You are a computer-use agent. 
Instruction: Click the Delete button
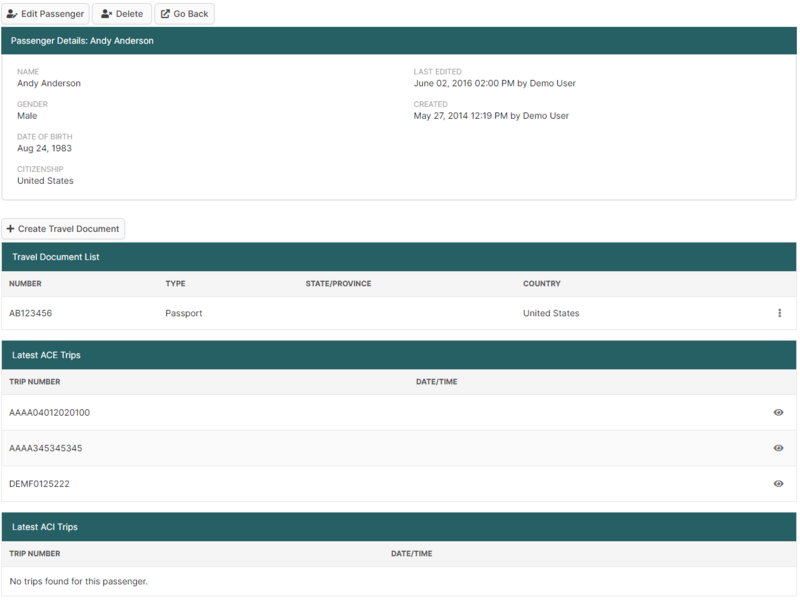coord(122,15)
